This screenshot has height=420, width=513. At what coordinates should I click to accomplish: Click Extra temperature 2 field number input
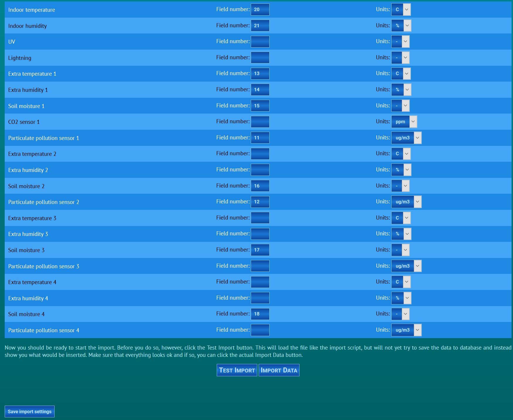pyautogui.click(x=260, y=154)
